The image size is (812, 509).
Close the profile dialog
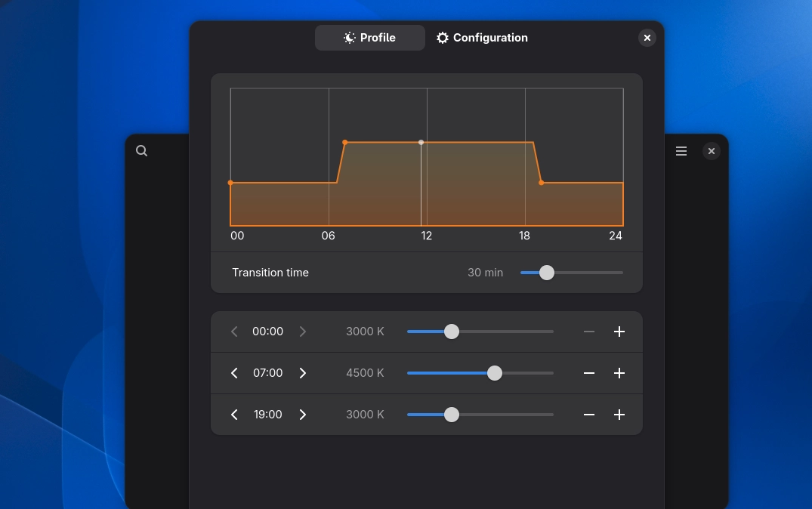647,38
